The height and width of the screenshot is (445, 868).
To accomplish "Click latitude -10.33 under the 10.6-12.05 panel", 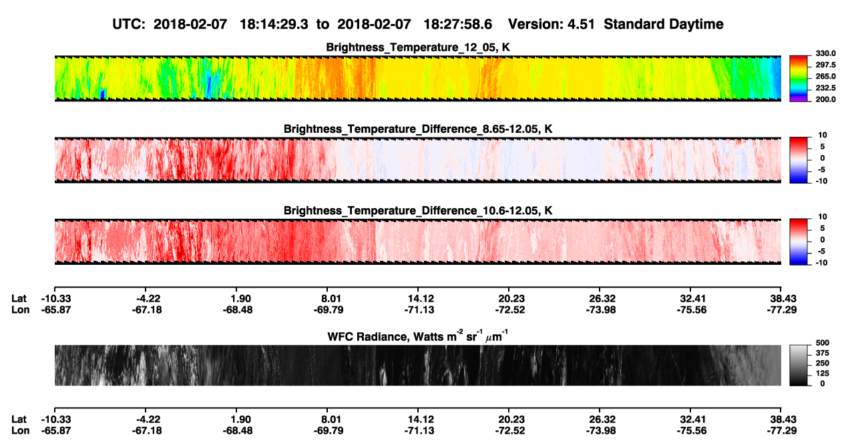I will 55,299.
